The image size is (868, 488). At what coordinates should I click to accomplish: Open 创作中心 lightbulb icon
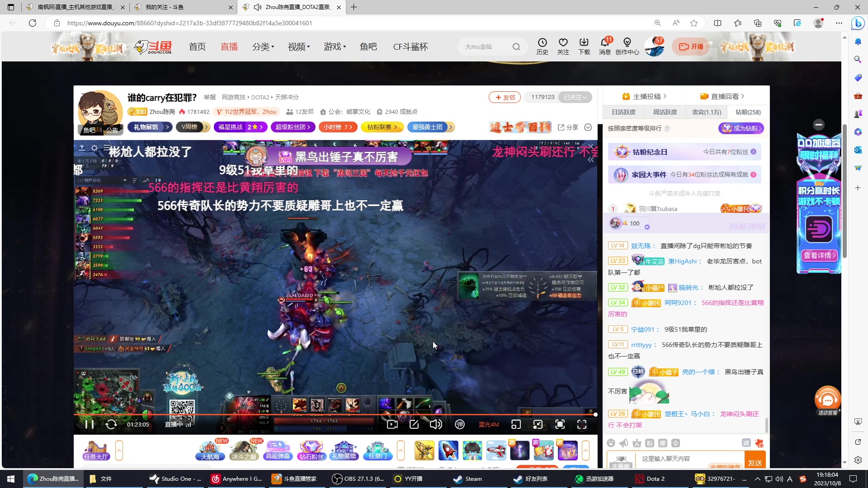click(x=627, y=46)
